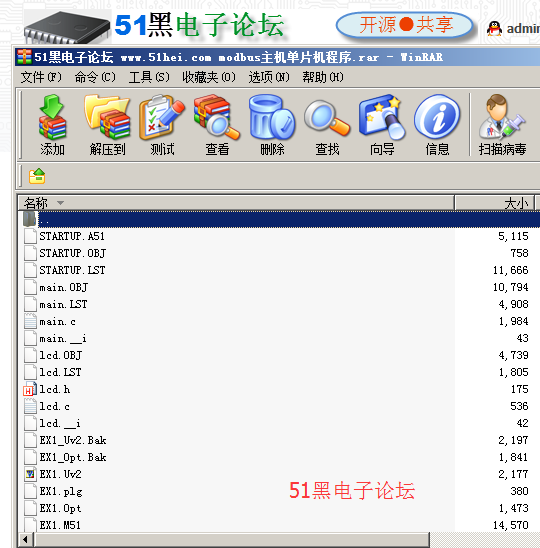Open the Favorites (收藏夹) menu

pos(209,77)
